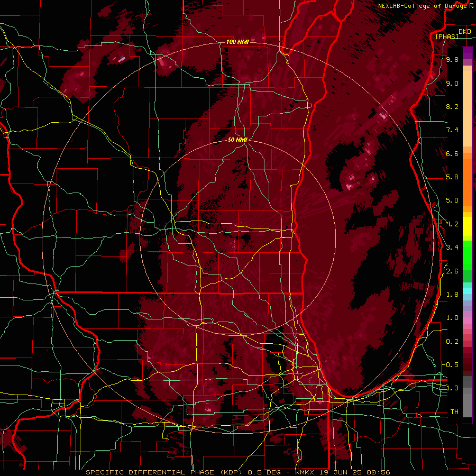The width and height of the screenshot is (476, 476).
Task: Select the 5.8 value on color scale
Action: (452, 177)
